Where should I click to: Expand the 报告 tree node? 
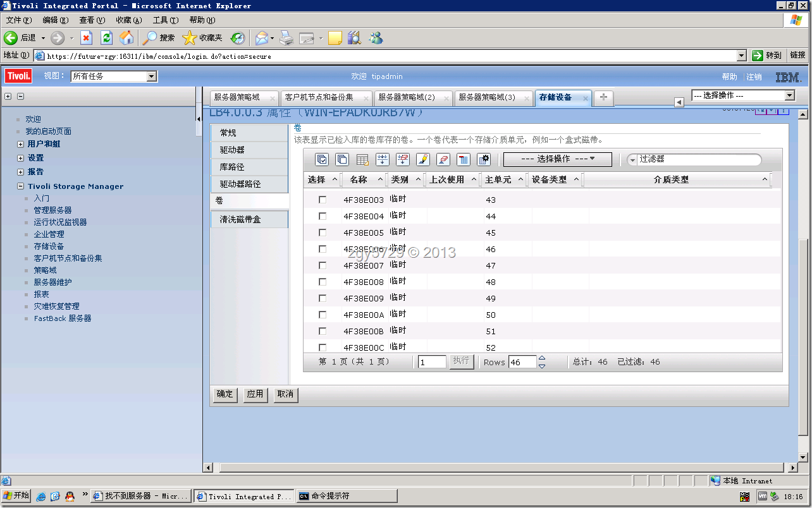coord(21,172)
